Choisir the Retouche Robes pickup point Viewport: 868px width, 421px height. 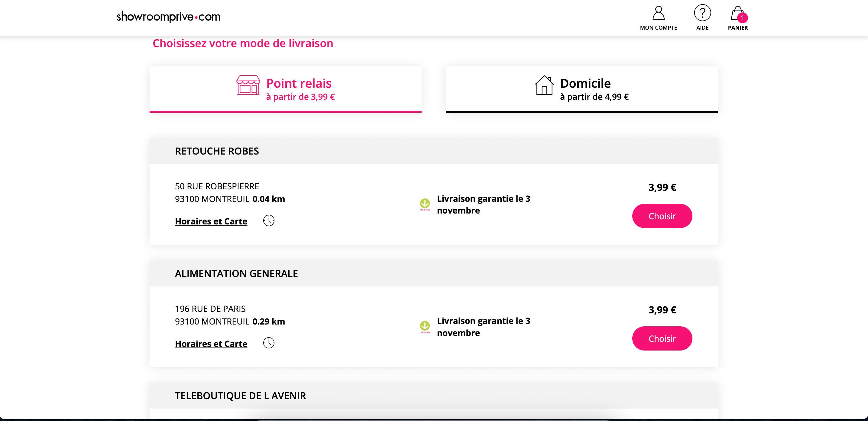[662, 216]
